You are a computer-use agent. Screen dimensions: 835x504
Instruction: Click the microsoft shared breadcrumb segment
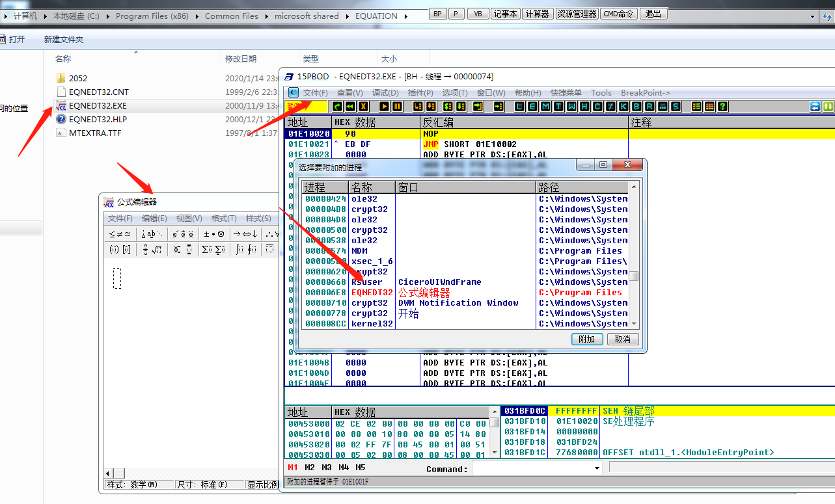click(307, 16)
